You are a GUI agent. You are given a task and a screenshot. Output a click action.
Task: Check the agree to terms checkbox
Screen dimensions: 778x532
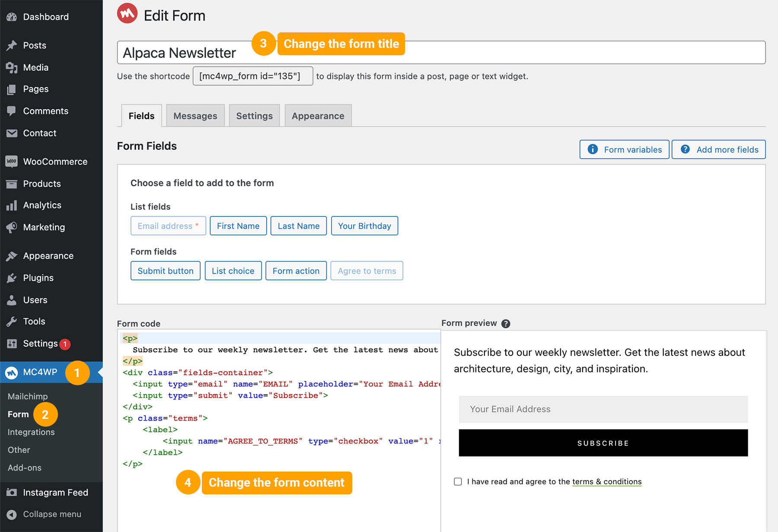click(458, 481)
